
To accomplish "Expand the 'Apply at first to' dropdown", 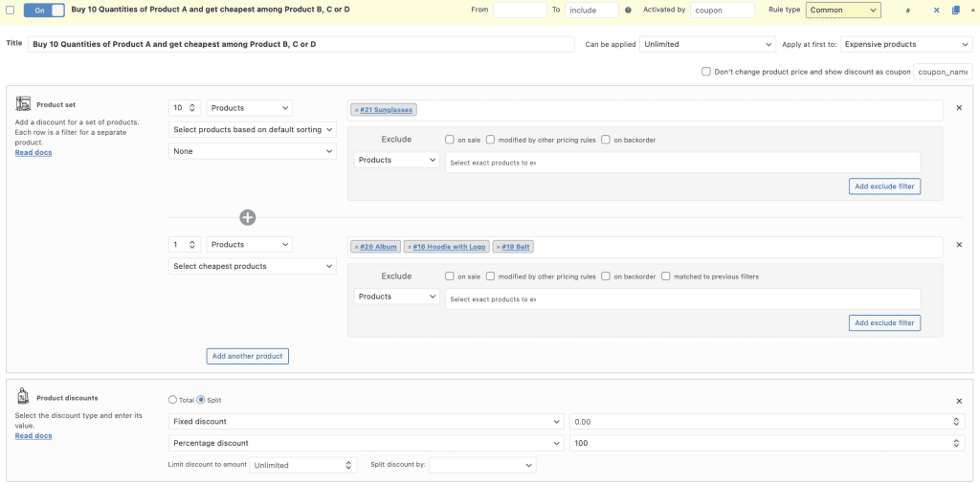I will pyautogui.click(x=905, y=44).
